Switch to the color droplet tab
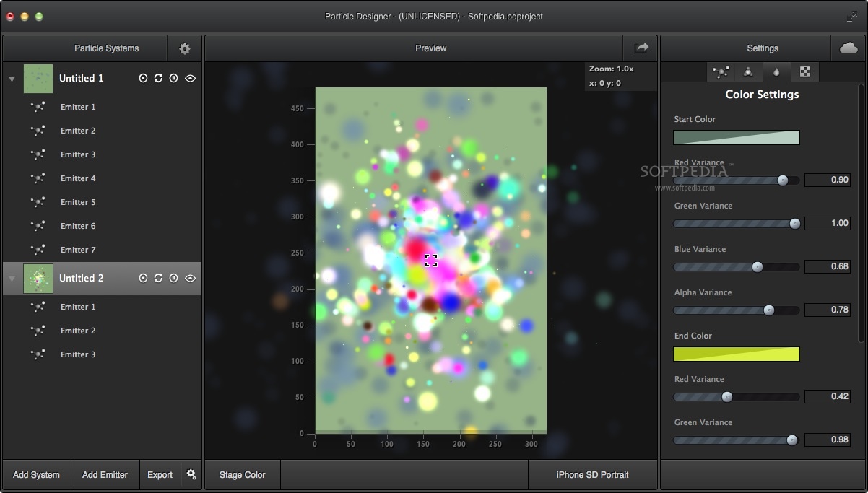 pos(776,71)
